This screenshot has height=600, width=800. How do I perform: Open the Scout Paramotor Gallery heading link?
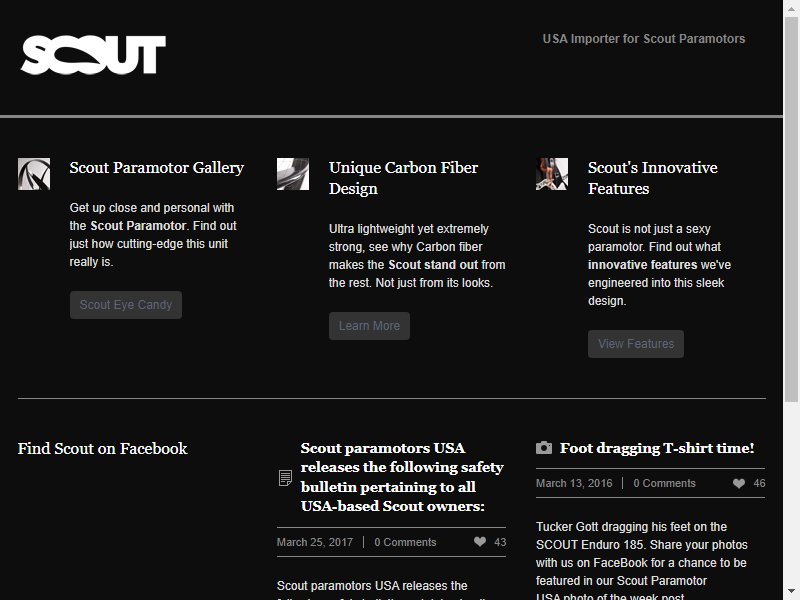pos(157,167)
